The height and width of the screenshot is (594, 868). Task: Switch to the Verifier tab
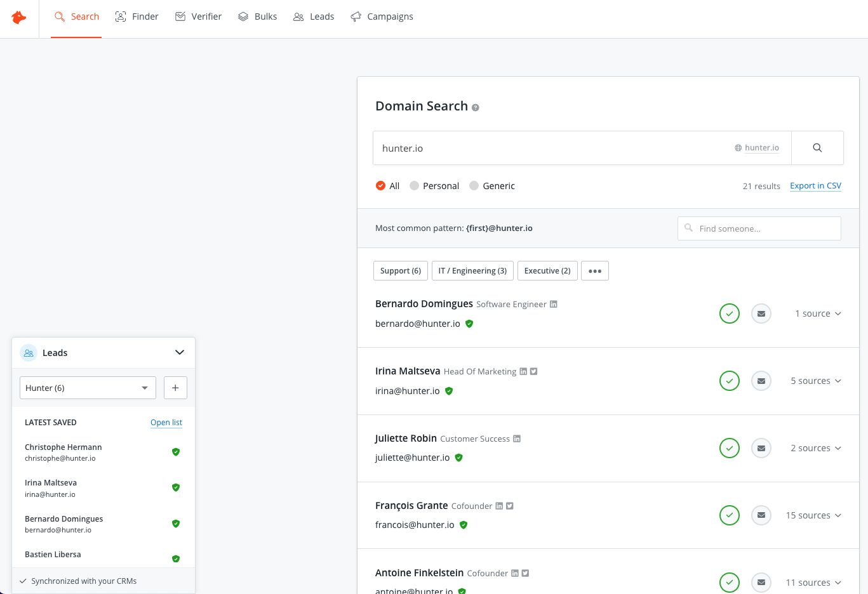(198, 16)
